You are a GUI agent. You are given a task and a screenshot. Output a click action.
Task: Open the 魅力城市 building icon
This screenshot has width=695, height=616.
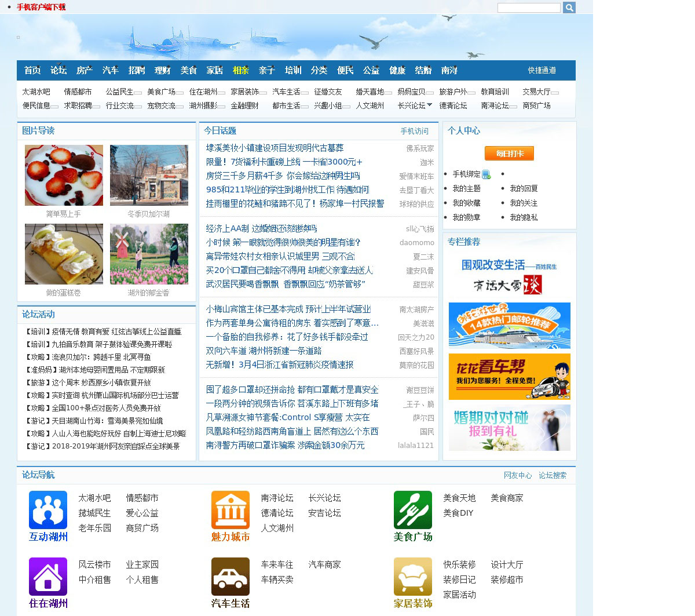230,510
